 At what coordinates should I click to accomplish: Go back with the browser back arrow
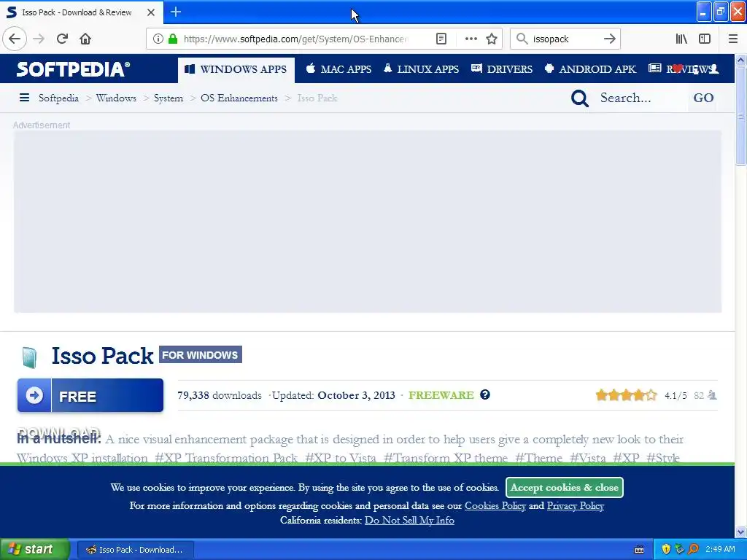15,39
